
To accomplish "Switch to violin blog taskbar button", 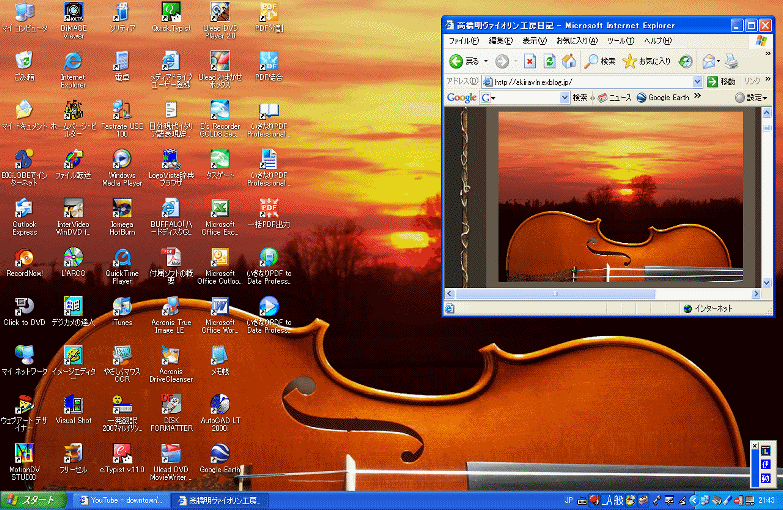I will (219, 500).
